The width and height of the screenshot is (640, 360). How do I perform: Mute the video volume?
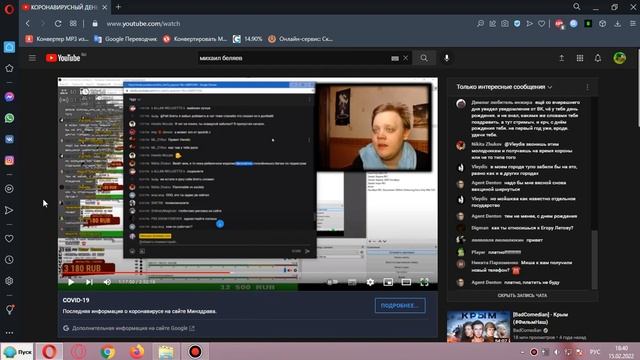click(107, 282)
